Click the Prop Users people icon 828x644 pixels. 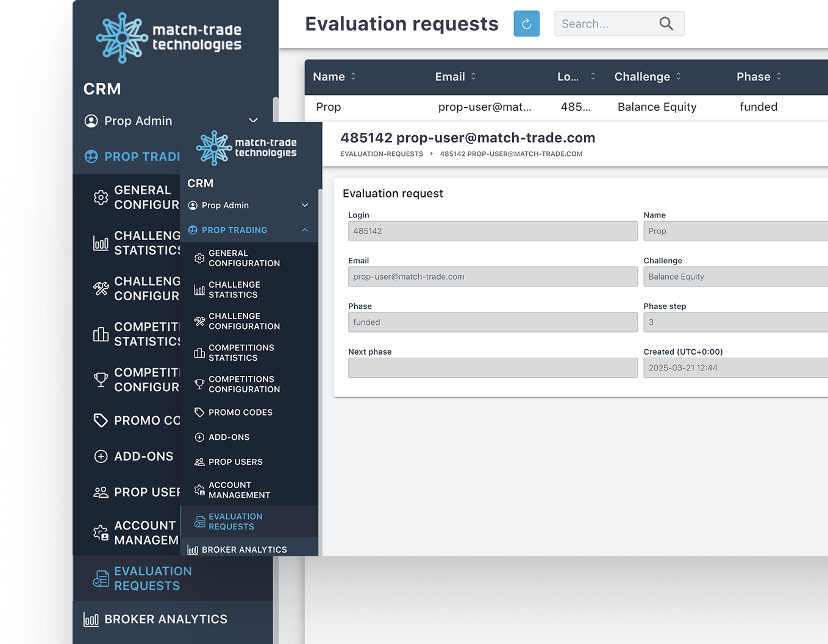pos(199,462)
